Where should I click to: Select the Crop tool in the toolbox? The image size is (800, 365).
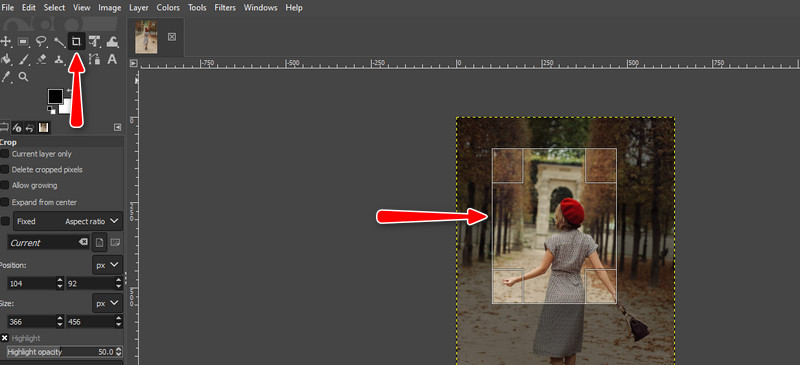77,41
